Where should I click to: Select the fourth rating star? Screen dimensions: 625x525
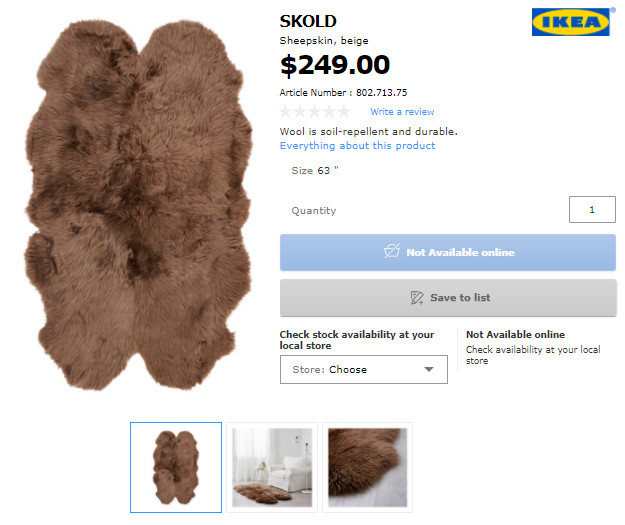coord(329,111)
